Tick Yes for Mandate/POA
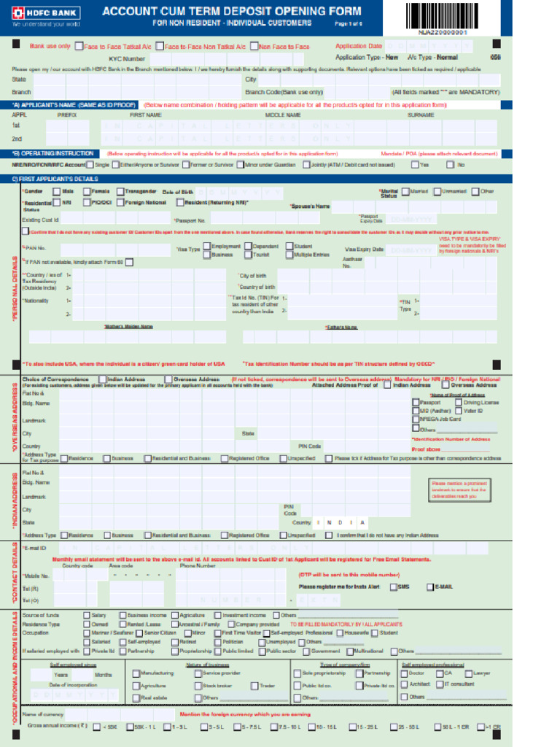This screenshot has width=560, height=747. pyautogui.click(x=415, y=165)
